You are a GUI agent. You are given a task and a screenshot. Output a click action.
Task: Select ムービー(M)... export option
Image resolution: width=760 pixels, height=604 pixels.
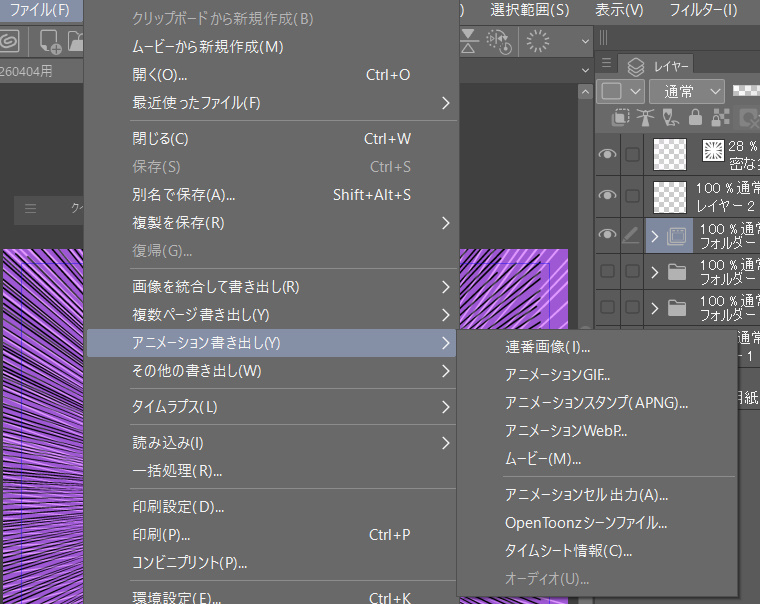click(542, 459)
